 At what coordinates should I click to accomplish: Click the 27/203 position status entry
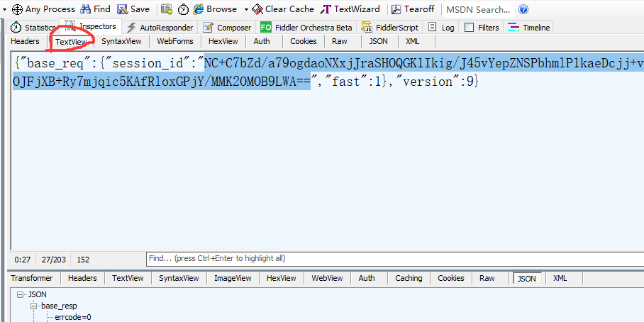(x=53, y=260)
